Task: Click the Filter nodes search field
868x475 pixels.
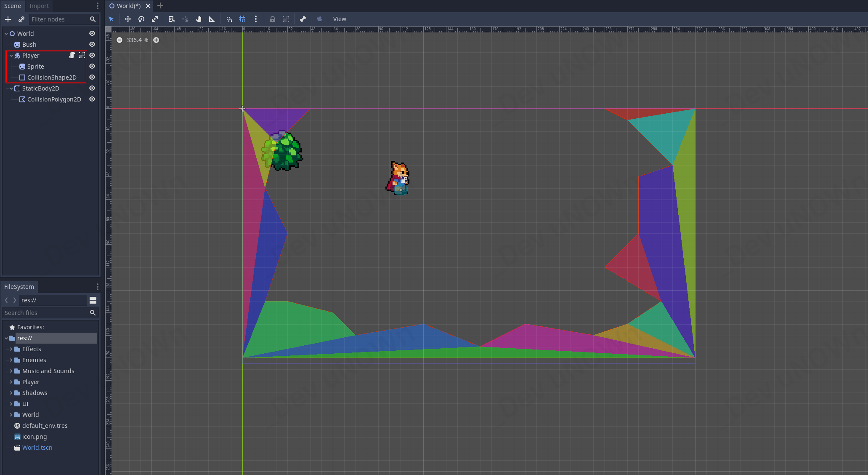Action: coord(59,19)
